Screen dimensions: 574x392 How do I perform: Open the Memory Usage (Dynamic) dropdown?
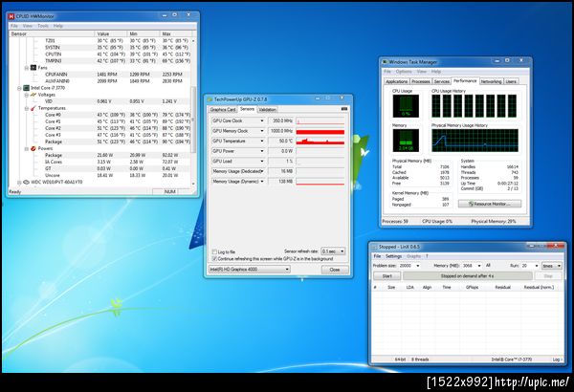point(262,182)
